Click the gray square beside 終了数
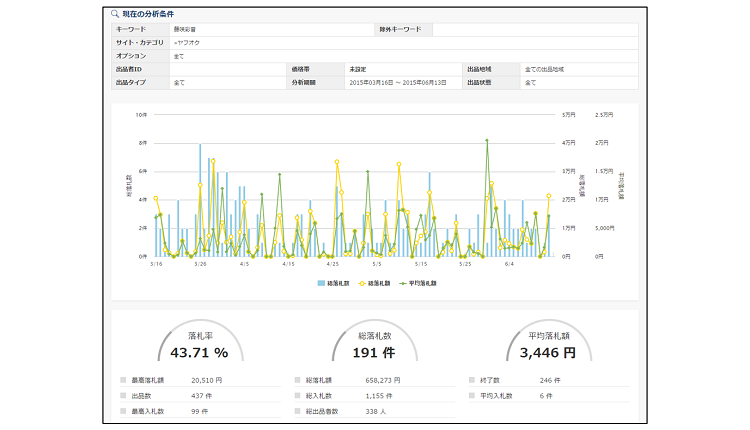 point(472,381)
